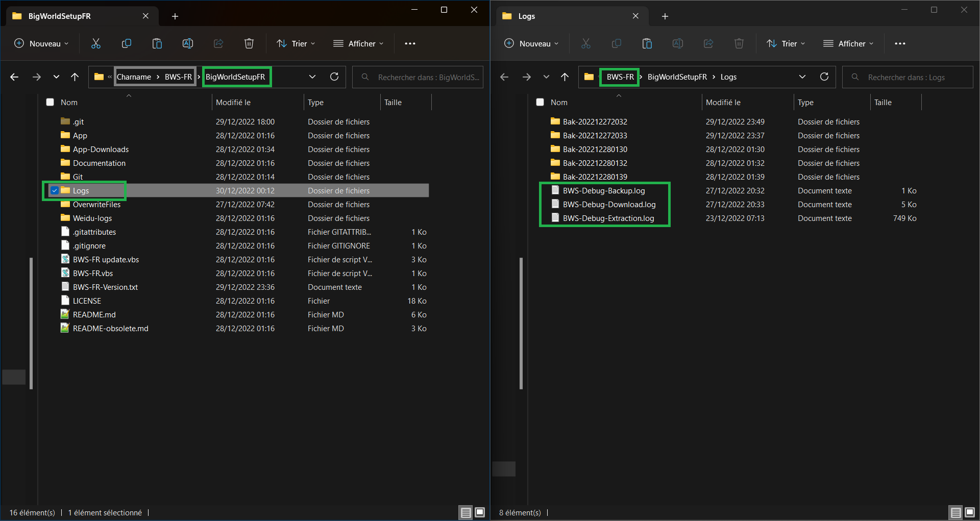Switch to details view in Logs window

coord(955,512)
